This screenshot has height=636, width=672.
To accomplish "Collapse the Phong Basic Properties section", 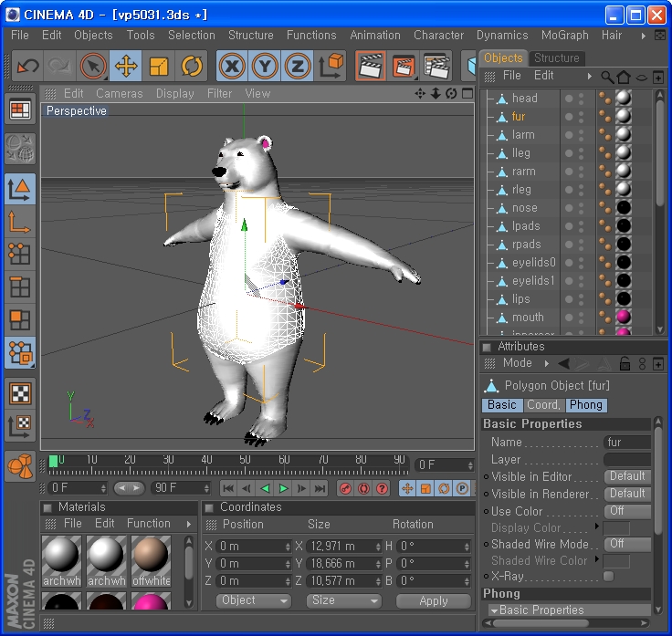I will 495,610.
